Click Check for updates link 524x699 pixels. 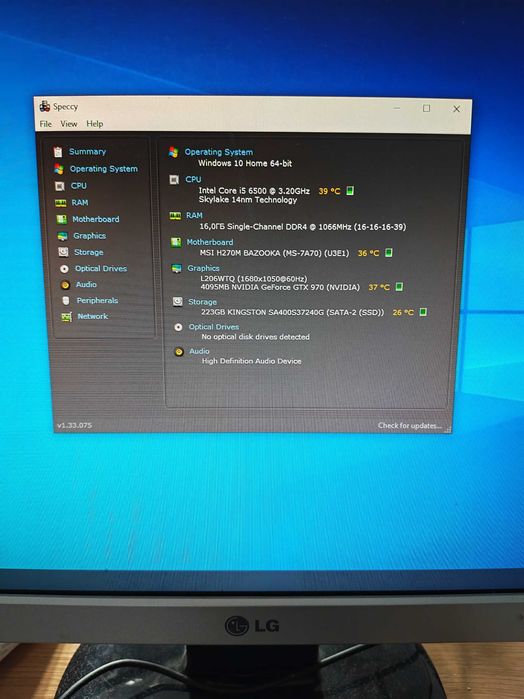409,426
